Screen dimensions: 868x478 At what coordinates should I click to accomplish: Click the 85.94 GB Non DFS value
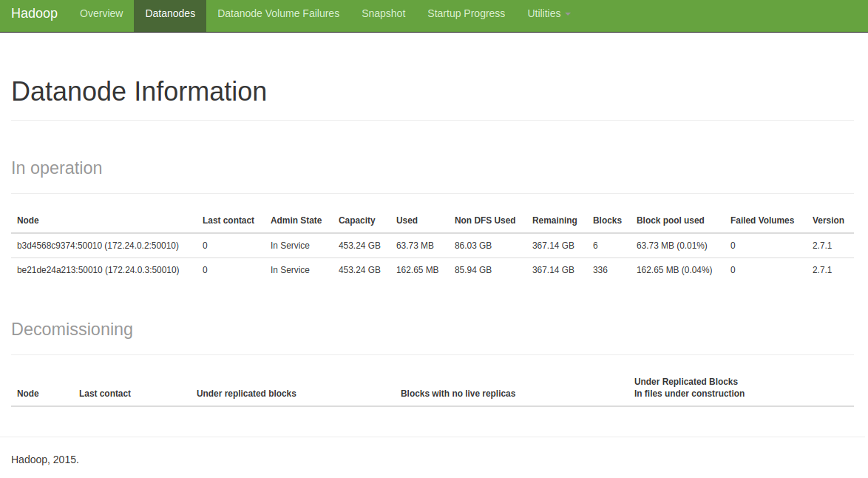[473, 270]
